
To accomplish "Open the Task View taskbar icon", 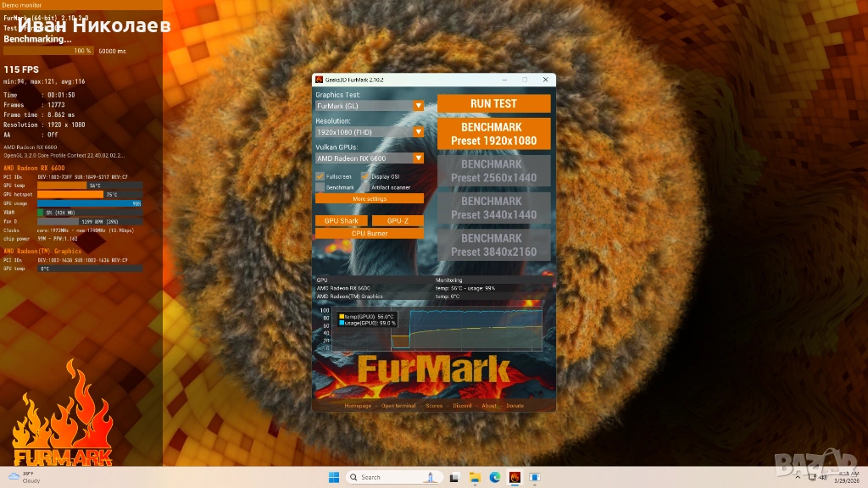I will (456, 477).
